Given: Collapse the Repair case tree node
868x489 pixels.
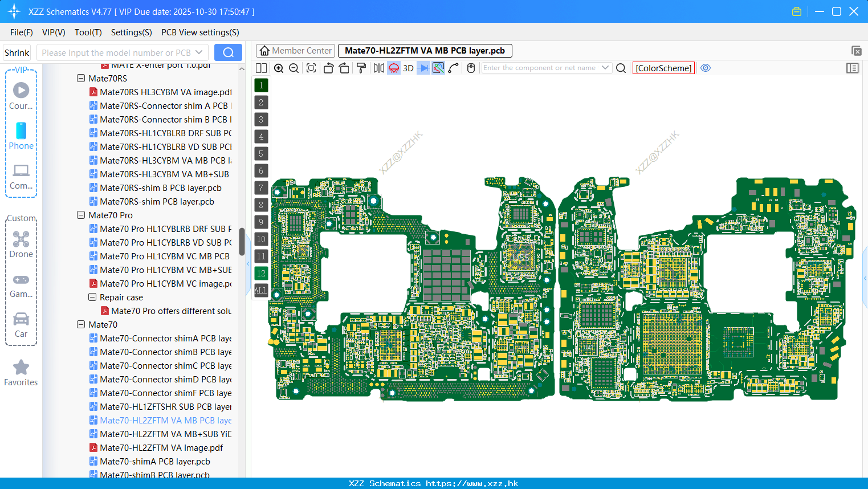Looking at the screenshot, I should 92,297.
